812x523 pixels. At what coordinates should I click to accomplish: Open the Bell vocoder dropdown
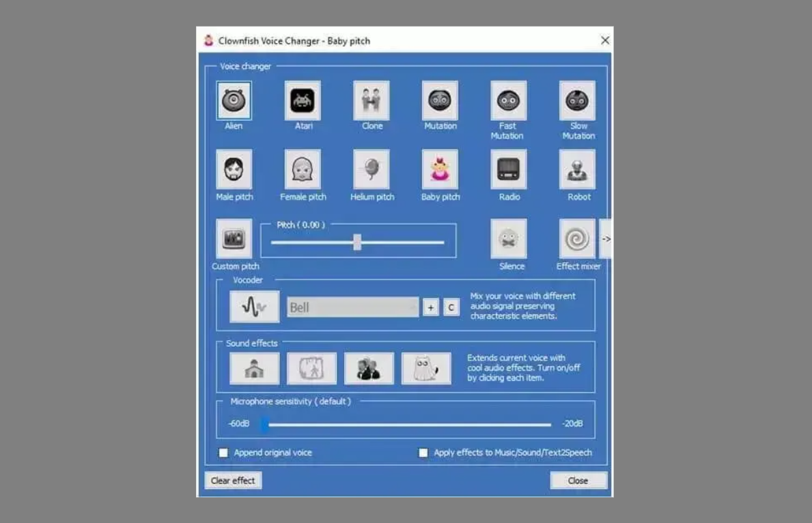pos(352,307)
